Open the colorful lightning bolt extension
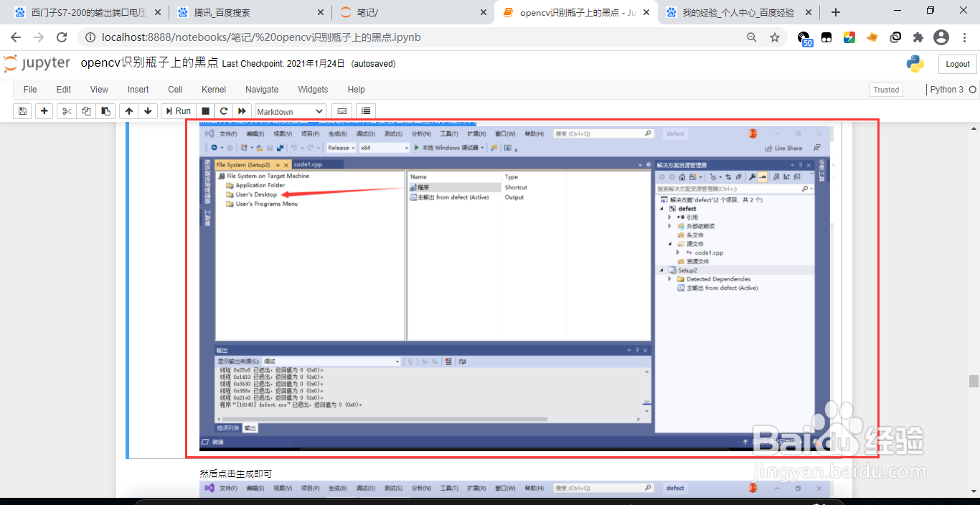 [x=849, y=37]
